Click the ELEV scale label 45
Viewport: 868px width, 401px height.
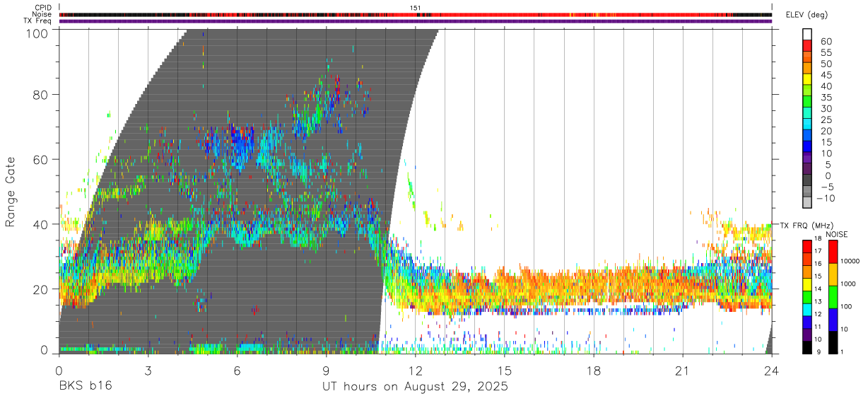826,76
